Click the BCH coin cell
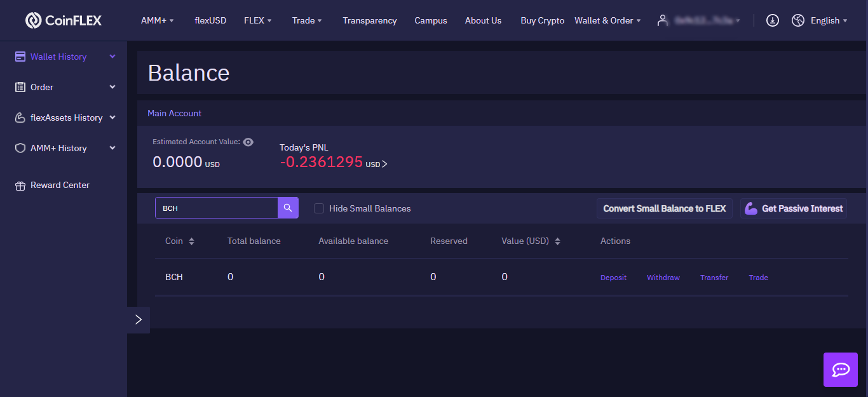 [x=173, y=277]
